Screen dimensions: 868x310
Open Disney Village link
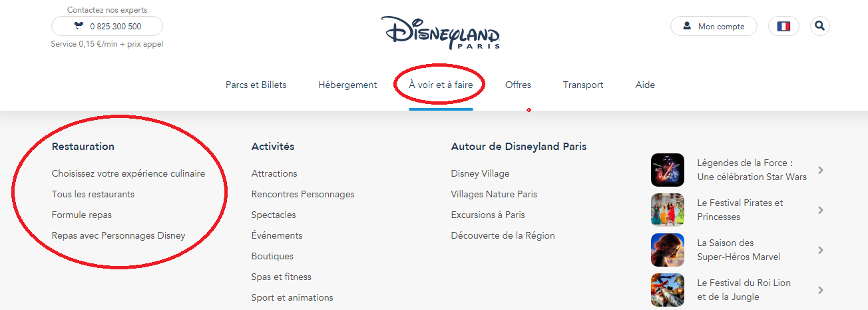480,173
